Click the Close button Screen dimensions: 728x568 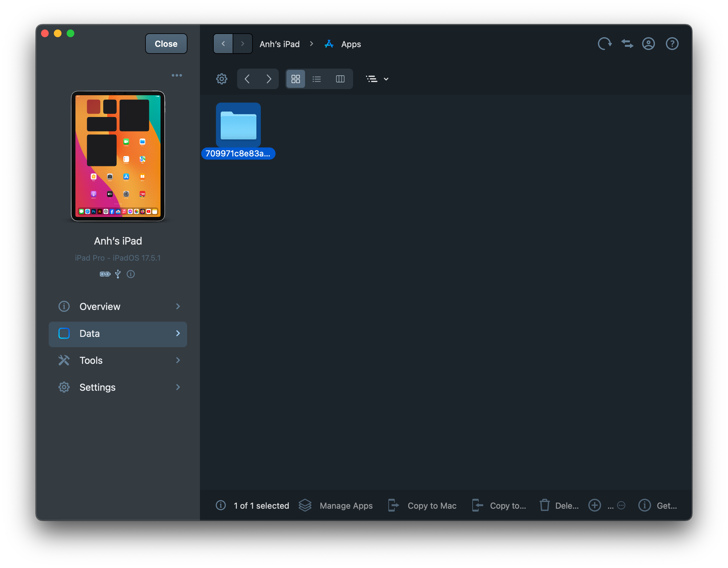pyautogui.click(x=166, y=43)
